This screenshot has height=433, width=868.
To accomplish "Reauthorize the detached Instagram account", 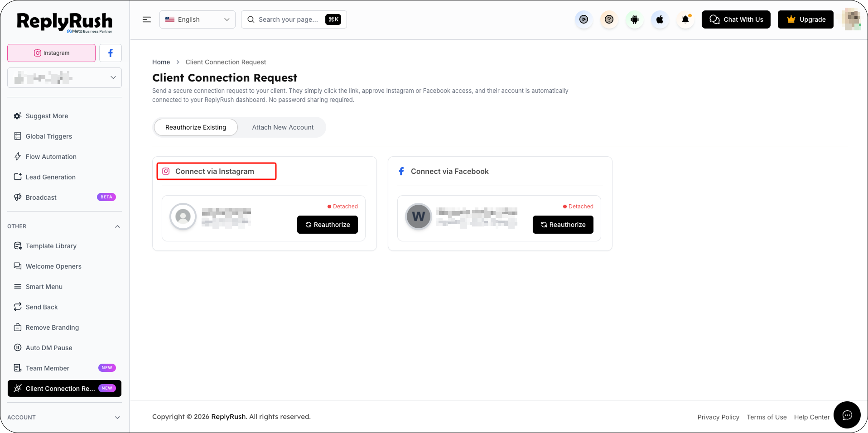I will pyautogui.click(x=328, y=225).
